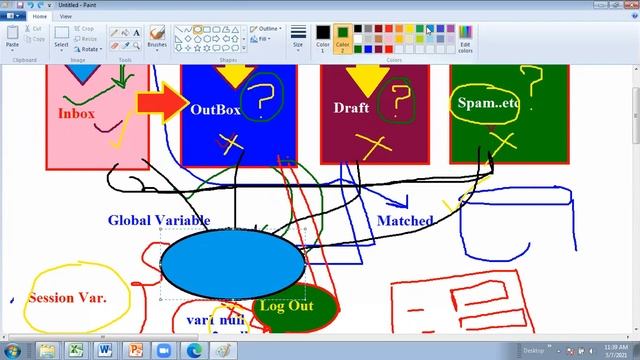The image size is (640, 360).
Task: Choose the Five-point star shape
Action: [x=198, y=48]
